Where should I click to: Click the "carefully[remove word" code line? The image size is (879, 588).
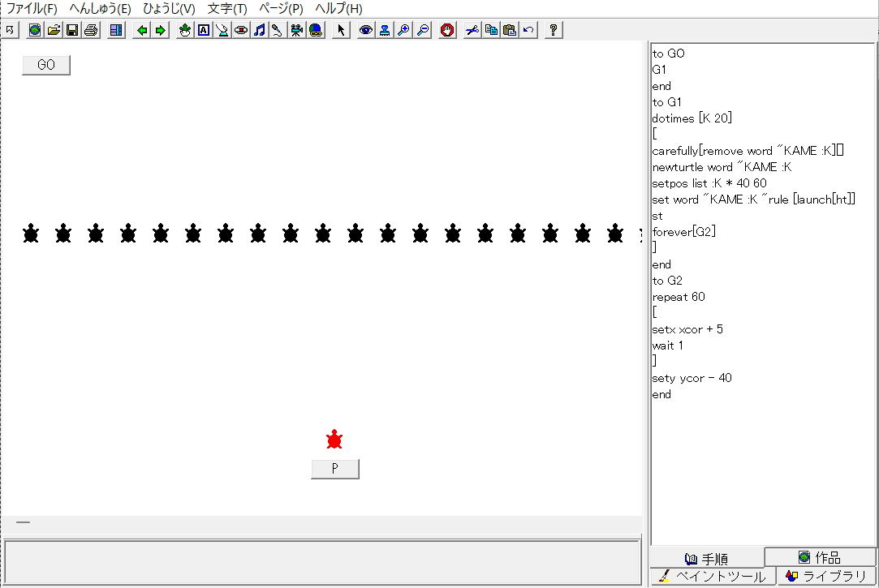pos(748,151)
